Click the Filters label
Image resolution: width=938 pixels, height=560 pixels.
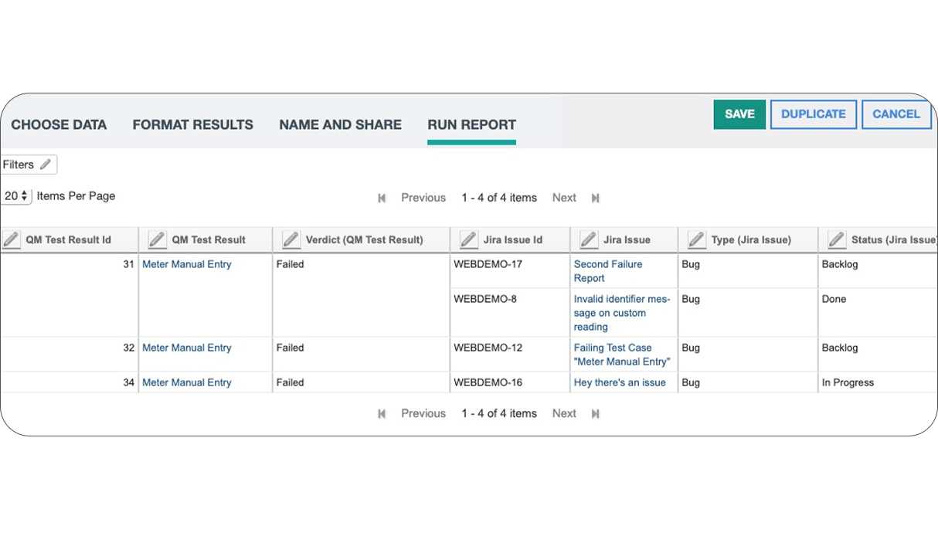19,165
